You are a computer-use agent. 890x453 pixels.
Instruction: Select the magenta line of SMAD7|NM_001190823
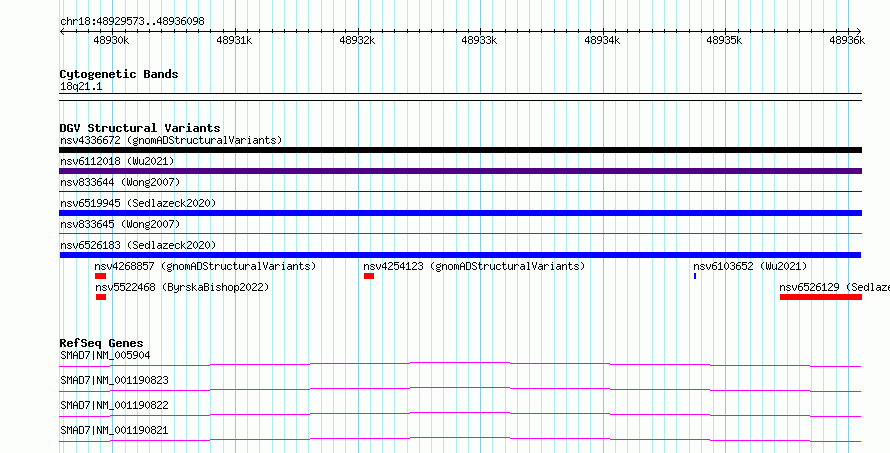tap(460, 389)
